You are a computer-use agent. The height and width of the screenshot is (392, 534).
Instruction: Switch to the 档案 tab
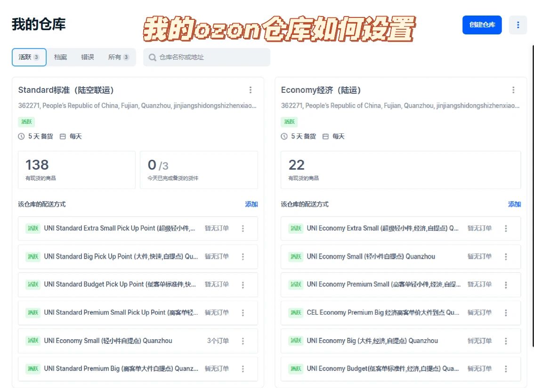click(x=60, y=57)
